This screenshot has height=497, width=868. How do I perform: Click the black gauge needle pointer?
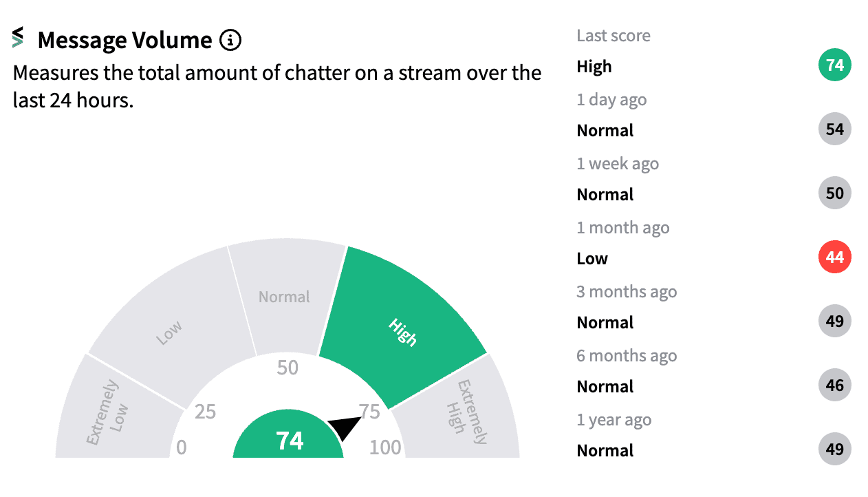click(345, 427)
